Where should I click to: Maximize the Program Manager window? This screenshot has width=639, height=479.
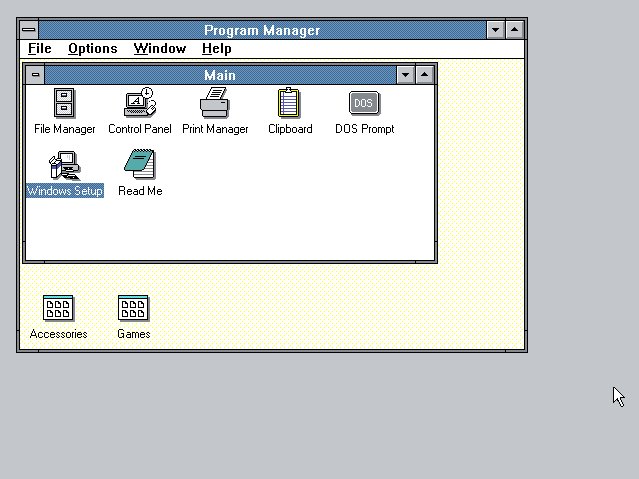tap(515, 30)
